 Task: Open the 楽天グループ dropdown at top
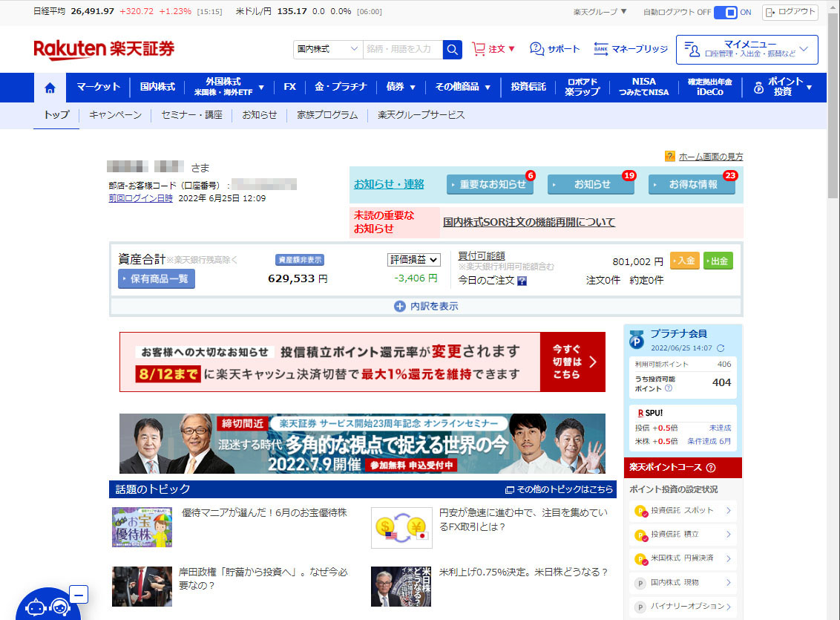tap(600, 12)
